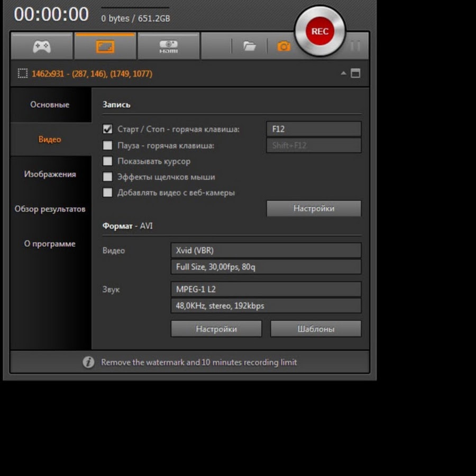This screenshot has height=476, width=476.
Task: Collapse the panel with the small up arrow
Action: (x=344, y=74)
